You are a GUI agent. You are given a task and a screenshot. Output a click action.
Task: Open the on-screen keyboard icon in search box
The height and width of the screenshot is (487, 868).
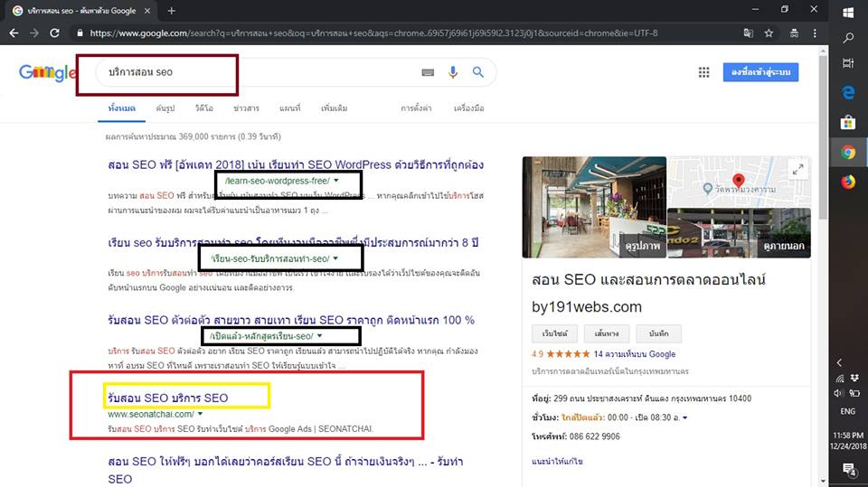click(428, 72)
